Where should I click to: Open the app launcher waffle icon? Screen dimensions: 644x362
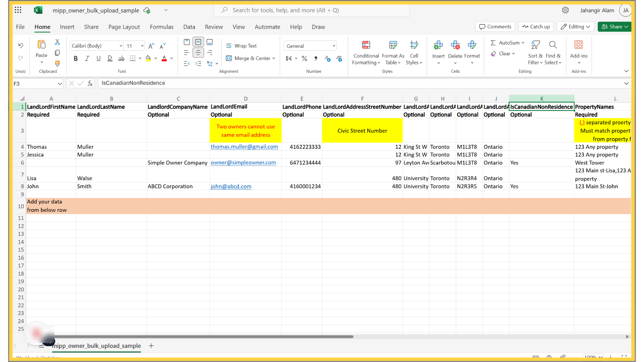pos(18,10)
